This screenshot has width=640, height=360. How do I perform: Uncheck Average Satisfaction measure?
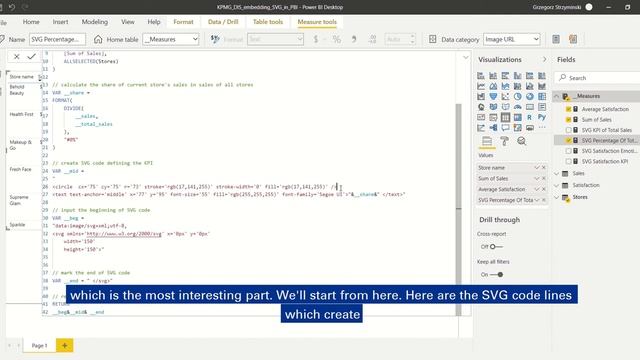point(568,109)
